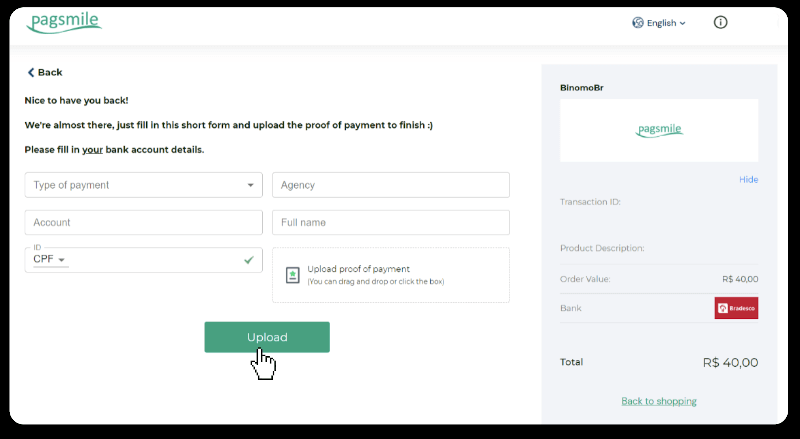Click the upload document icon
This screenshot has height=439, width=800.
click(x=292, y=275)
